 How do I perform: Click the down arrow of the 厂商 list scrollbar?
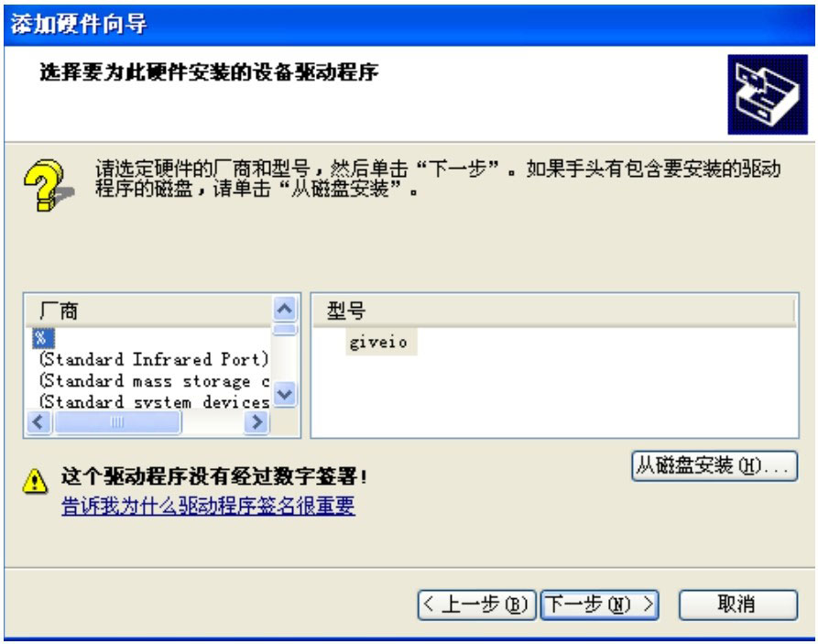(285, 394)
